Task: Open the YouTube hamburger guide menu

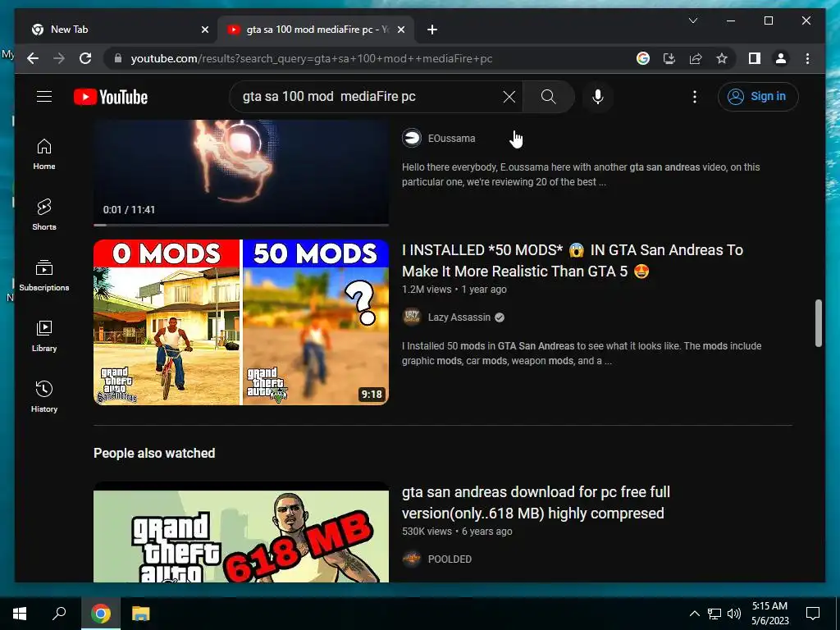Action: pyautogui.click(x=44, y=97)
